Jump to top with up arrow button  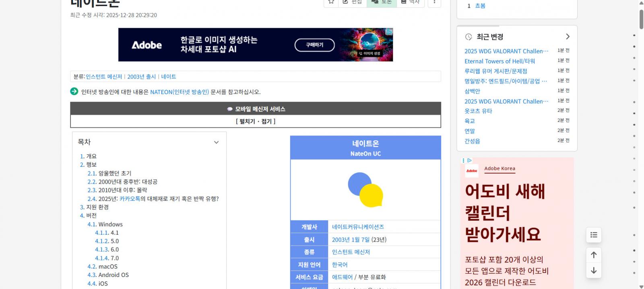(594, 255)
